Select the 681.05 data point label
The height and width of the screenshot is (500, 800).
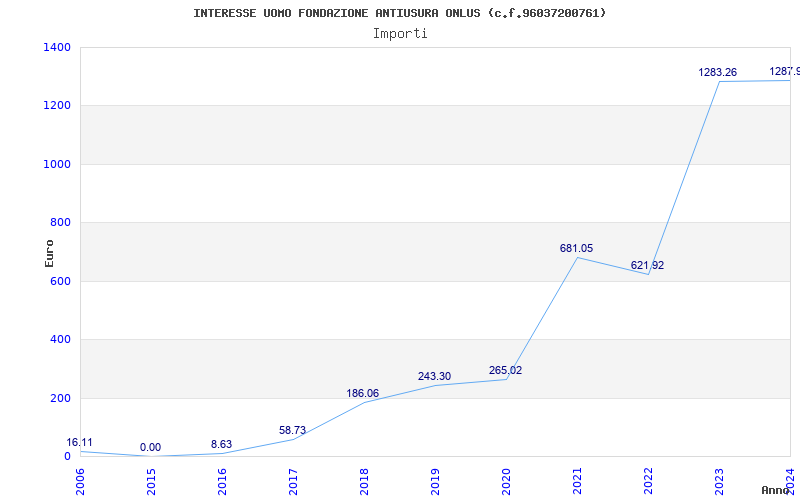click(576, 248)
